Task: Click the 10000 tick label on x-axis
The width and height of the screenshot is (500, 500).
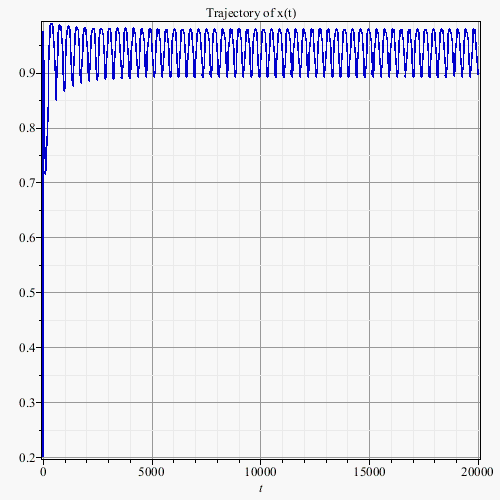Action: (261, 472)
